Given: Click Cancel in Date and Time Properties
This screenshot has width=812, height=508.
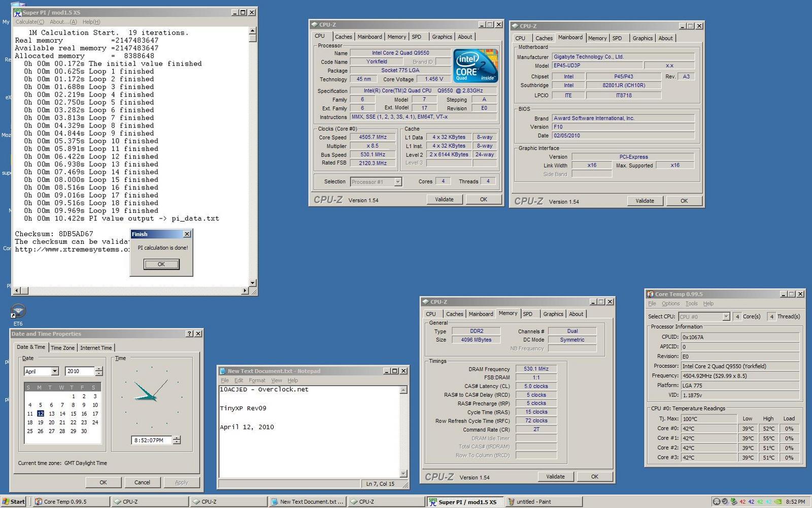Looking at the screenshot, I should pos(142,482).
